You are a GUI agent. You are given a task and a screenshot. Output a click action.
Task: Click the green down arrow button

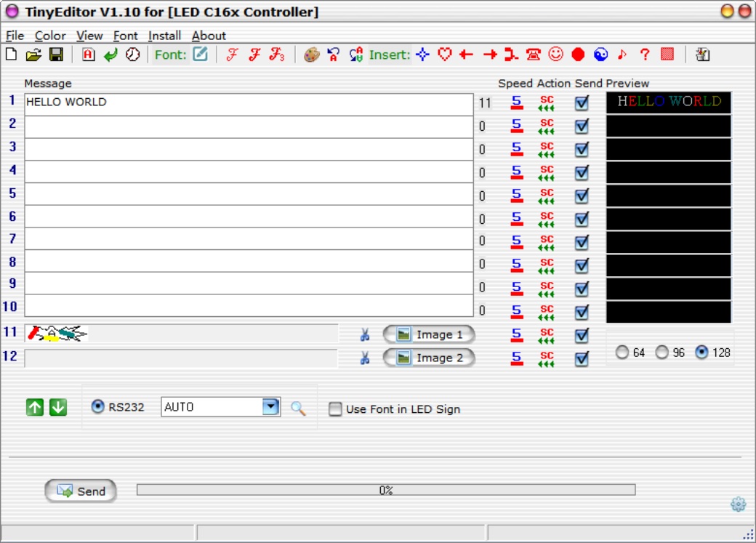click(58, 408)
